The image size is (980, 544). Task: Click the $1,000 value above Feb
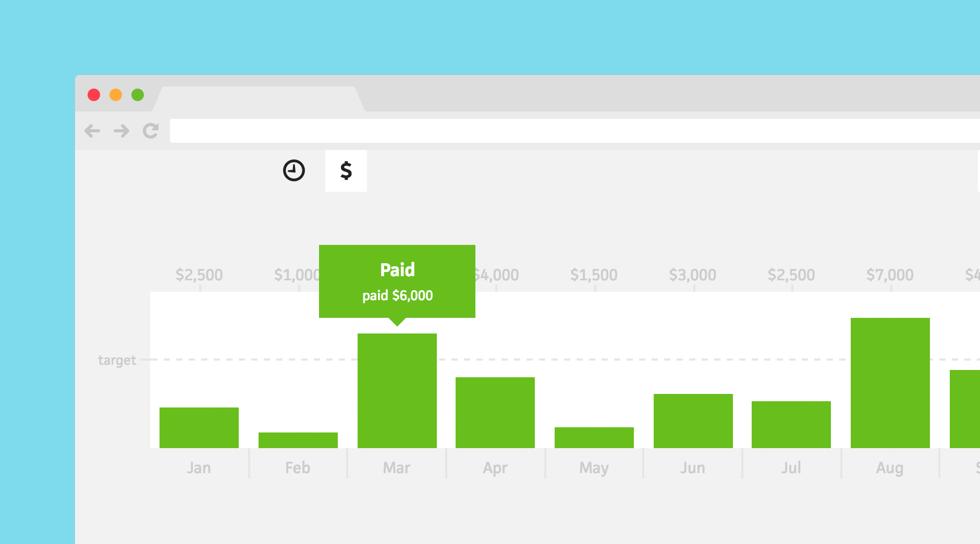(x=297, y=275)
